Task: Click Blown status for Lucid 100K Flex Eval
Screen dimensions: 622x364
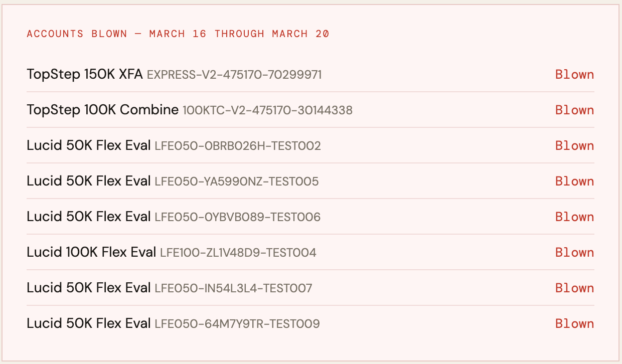Action: coord(574,253)
